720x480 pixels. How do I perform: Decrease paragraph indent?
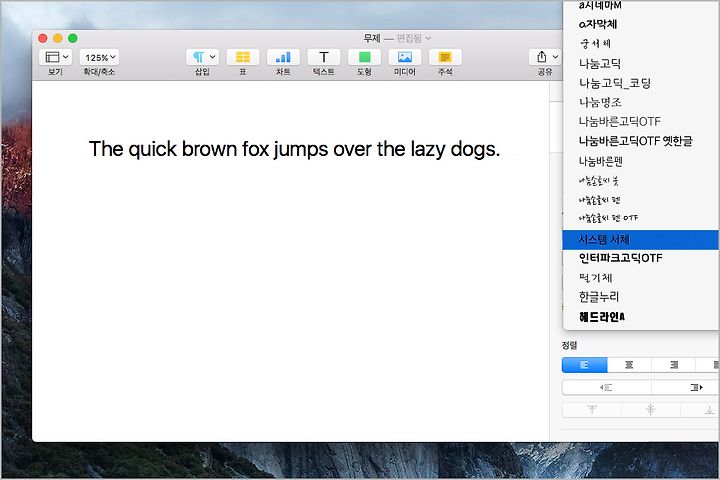tap(607, 387)
